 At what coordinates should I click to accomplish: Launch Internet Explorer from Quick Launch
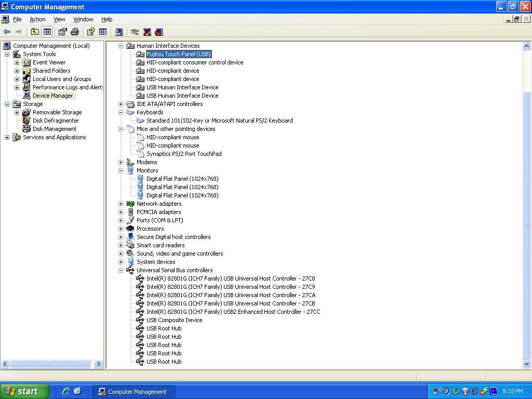66,391
